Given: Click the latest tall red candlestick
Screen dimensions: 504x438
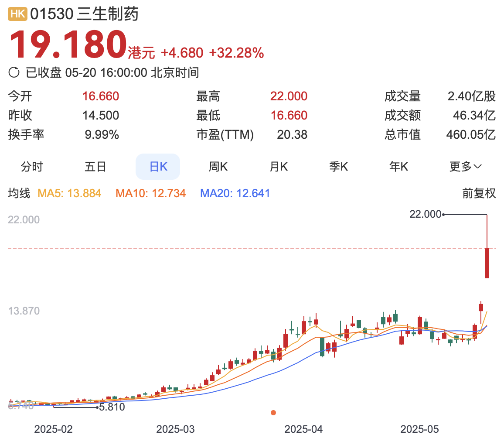Looking at the screenshot, I should pos(487,263).
